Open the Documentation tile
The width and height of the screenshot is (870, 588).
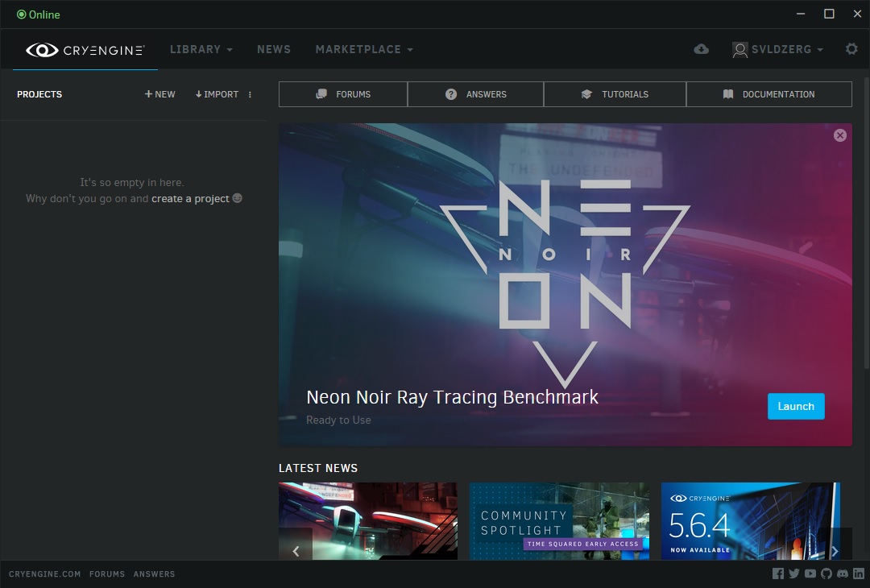(x=769, y=94)
